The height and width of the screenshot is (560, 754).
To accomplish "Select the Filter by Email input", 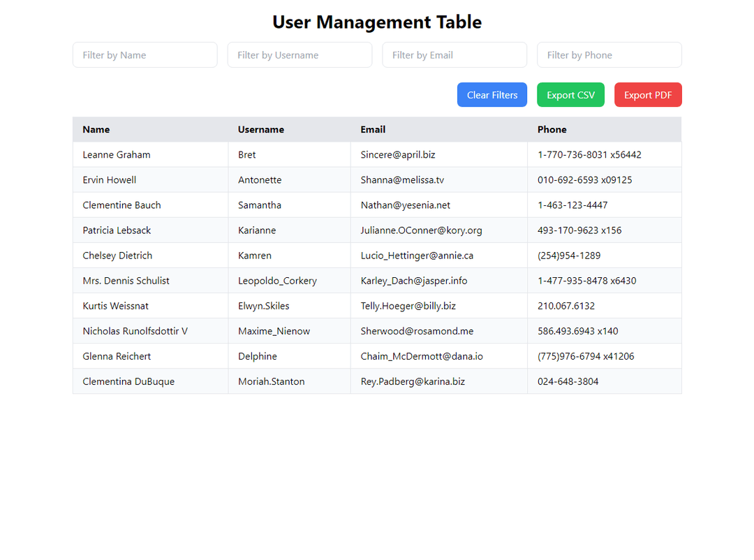I will tap(454, 55).
